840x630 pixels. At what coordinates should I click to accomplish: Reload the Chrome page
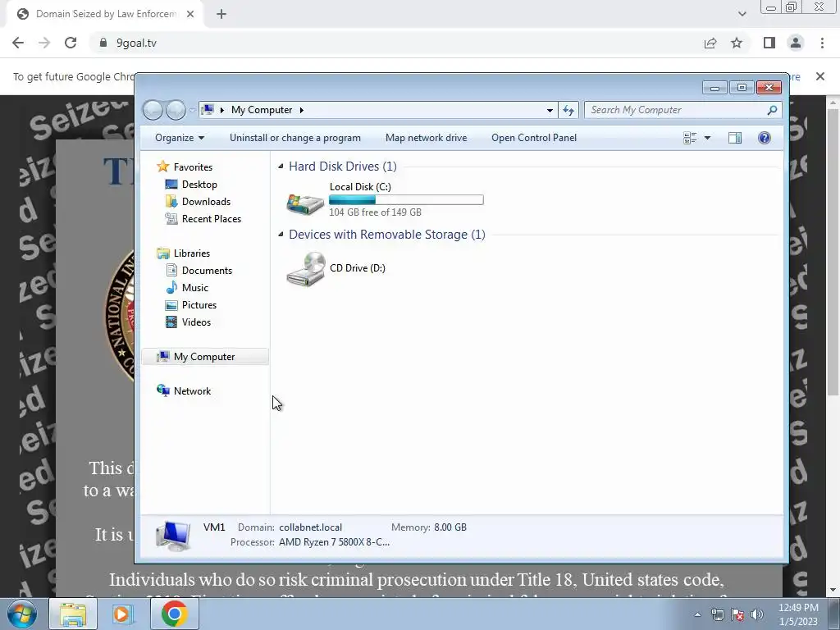(71, 43)
